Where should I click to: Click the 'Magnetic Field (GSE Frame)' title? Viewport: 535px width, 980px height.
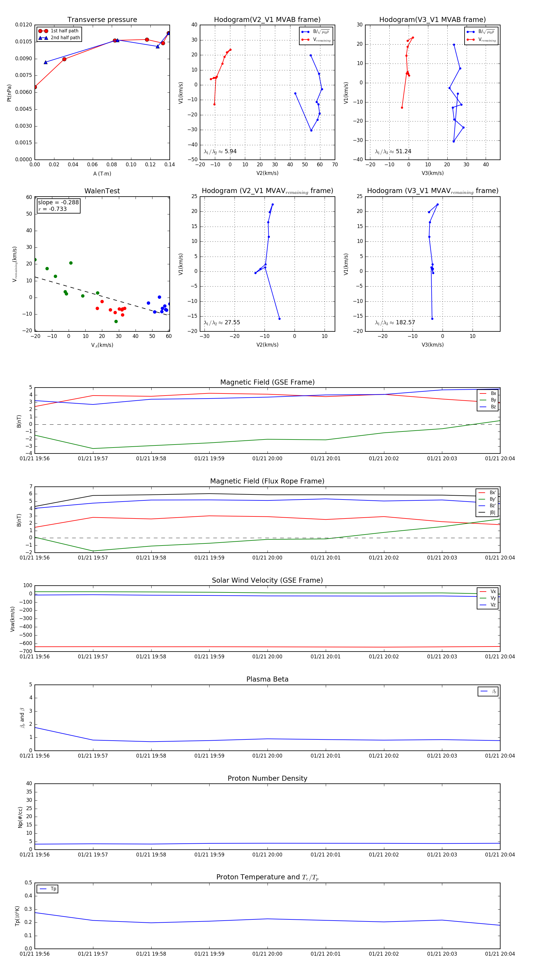point(267,382)
